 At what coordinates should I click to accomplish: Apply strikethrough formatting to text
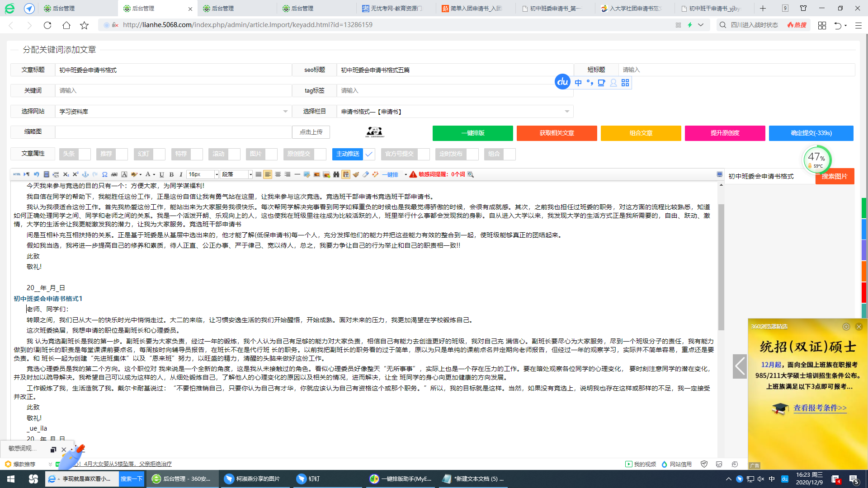pos(114,174)
